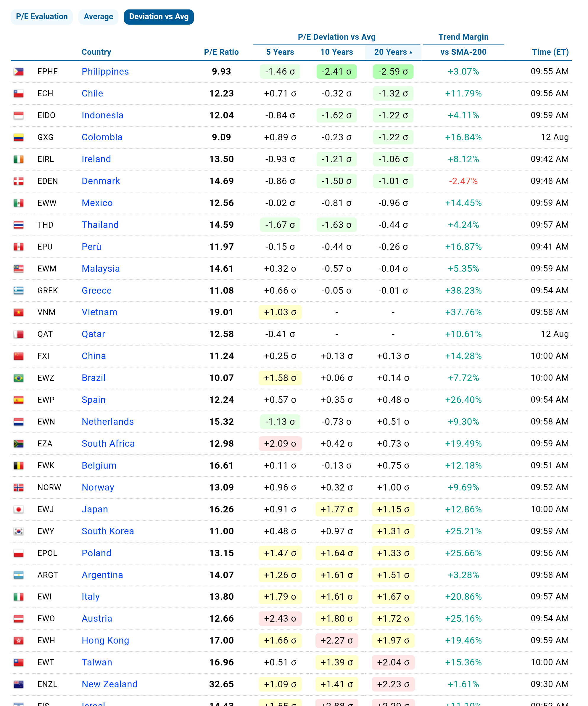Sort by vs SMA-200 column header
The width and height of the screenshot is (588, 706).
pyautogui.click(x=463, y=52)
